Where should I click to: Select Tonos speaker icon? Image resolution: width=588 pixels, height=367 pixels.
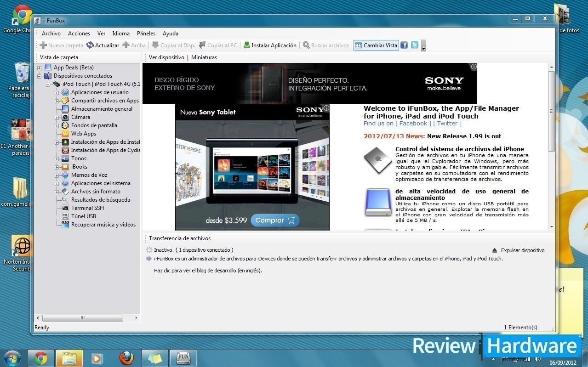65,158
